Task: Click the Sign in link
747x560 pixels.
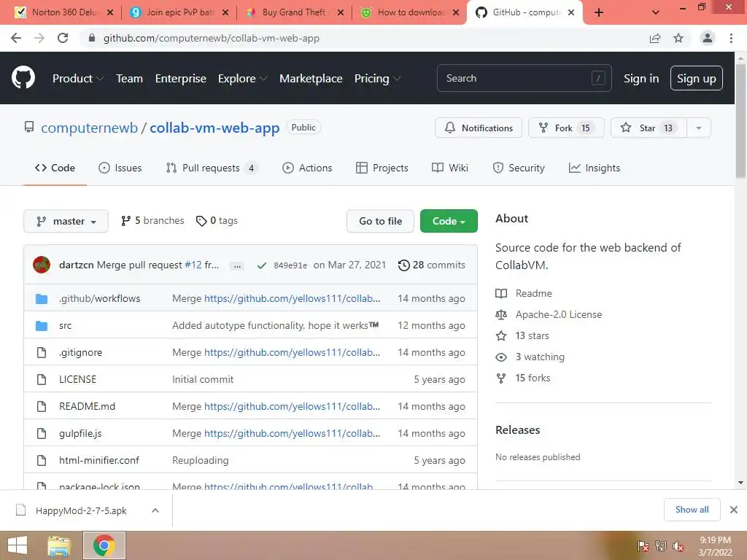Action: tap(641, 79)
